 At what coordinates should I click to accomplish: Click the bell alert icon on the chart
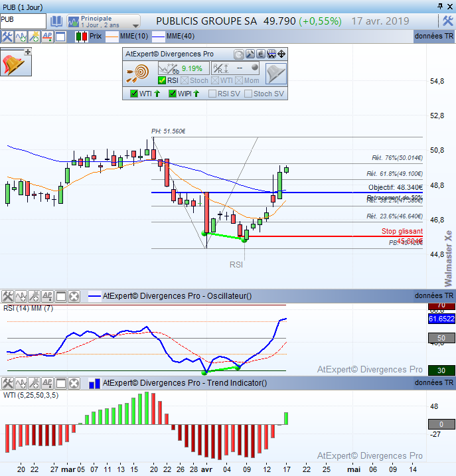pos(13,65)
